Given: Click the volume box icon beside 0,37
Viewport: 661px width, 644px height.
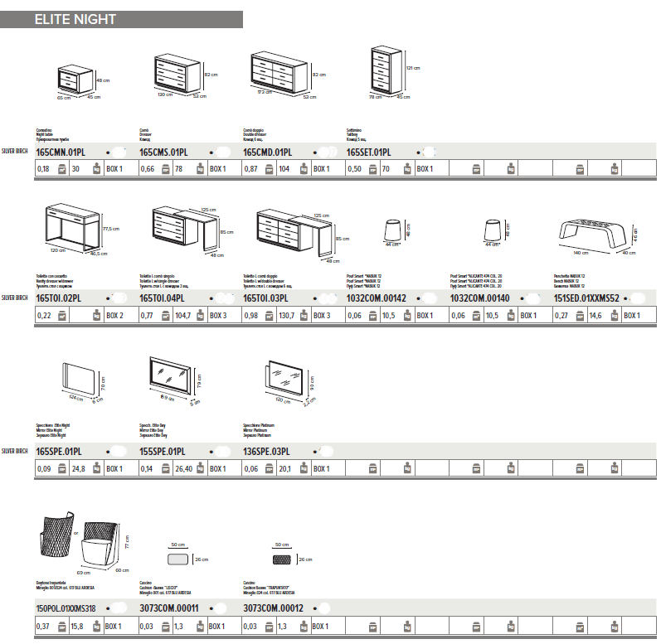Looking at the screenshot, I should 62,627.
